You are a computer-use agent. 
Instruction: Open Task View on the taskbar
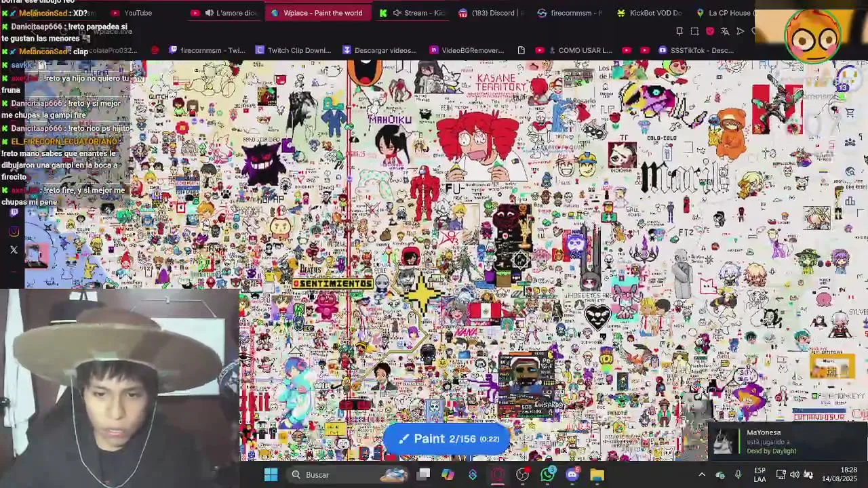[423, 474]
